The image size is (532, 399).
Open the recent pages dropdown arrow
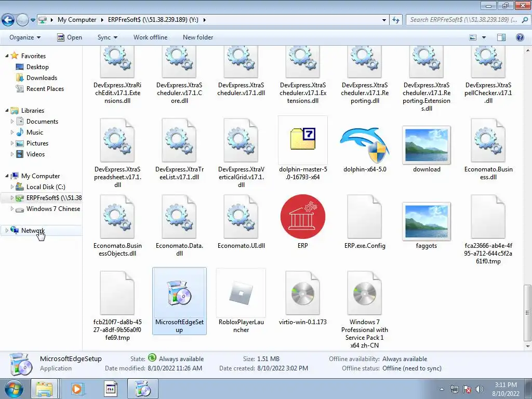click(x=33, y=20)
